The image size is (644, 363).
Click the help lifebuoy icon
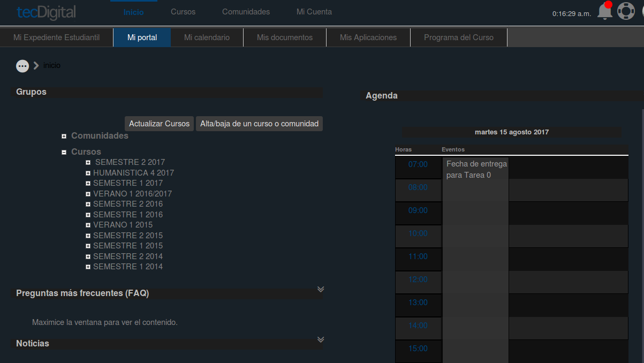(x=626, y=11)
